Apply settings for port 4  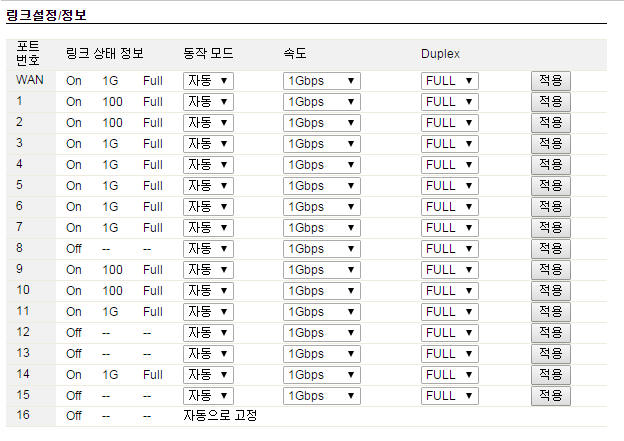click(x=551, y=165)
